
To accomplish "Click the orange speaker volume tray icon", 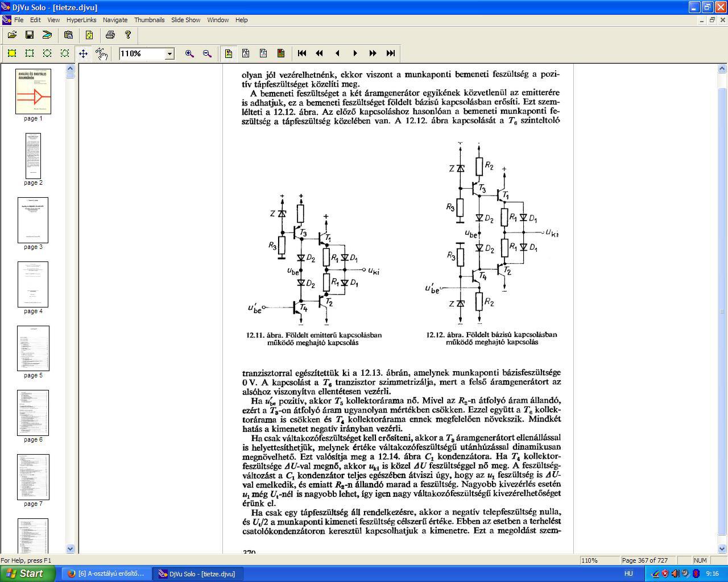I will (x=675, y=573).
